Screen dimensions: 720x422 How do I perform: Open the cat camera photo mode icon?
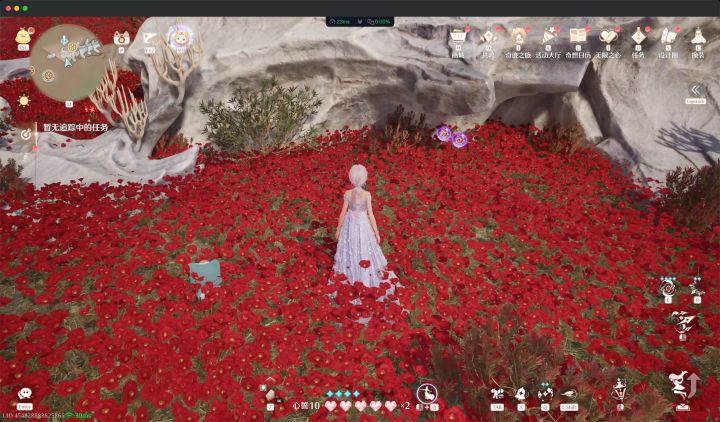coord(121,38)
